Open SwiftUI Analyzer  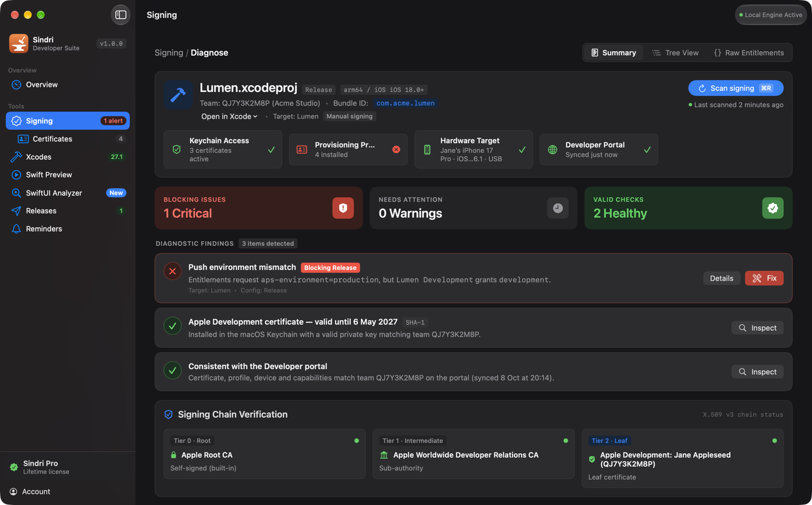(68, 193)
